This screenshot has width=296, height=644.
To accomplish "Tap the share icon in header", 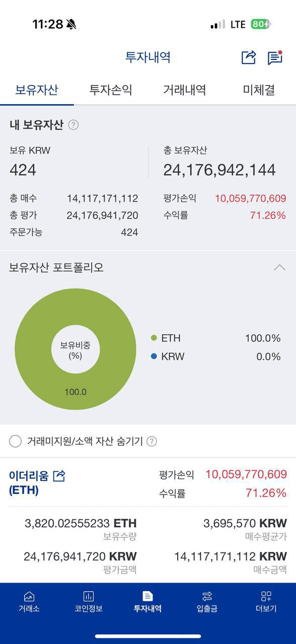I will pos(249,57).
